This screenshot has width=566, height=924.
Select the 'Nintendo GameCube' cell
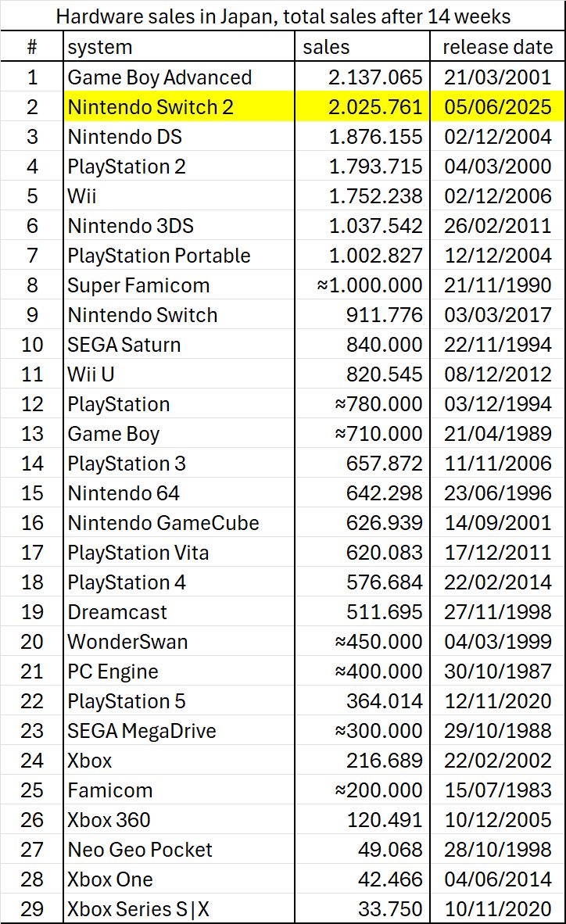click(x=179, y=523)
